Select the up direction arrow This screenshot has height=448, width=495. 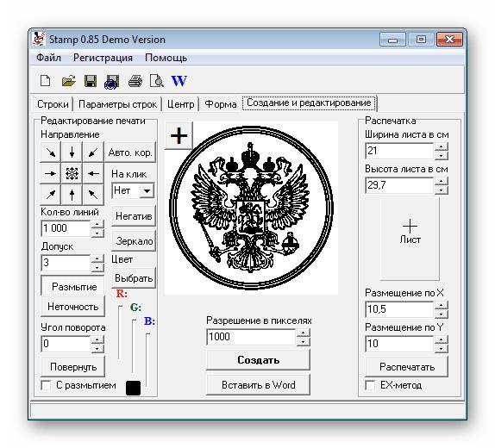pyautogui.click(x=72, y=195)
